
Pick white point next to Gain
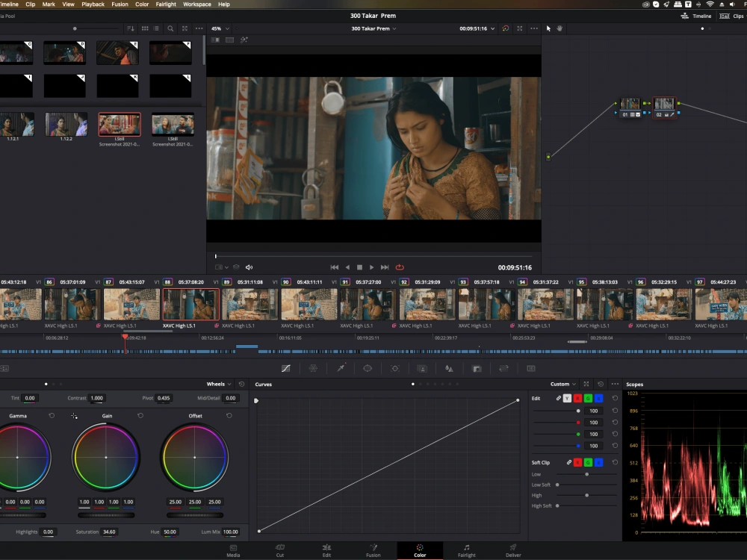74,416
